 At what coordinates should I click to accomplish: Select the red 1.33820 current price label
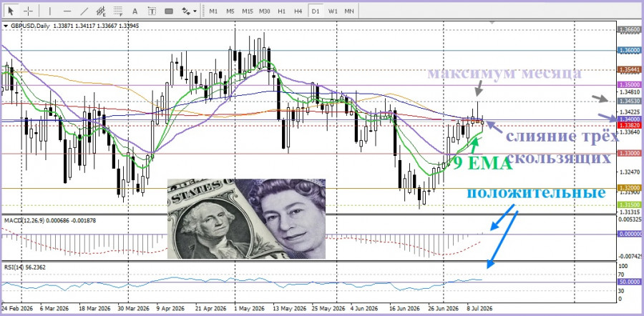tap(629, 125)
